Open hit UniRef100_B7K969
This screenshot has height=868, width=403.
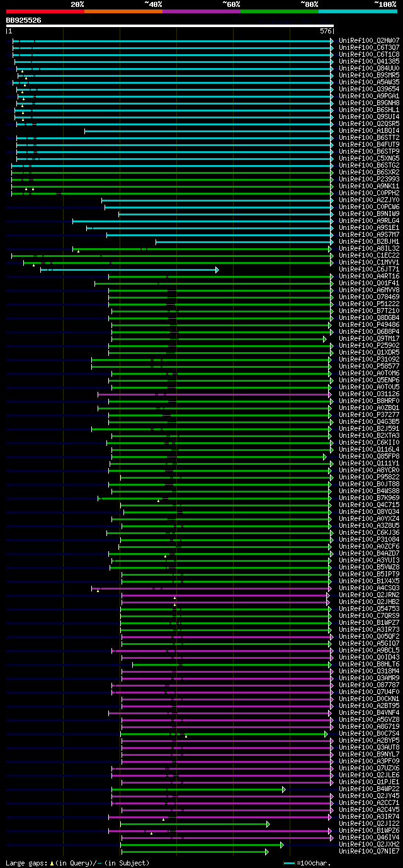[x=369, y=498]
